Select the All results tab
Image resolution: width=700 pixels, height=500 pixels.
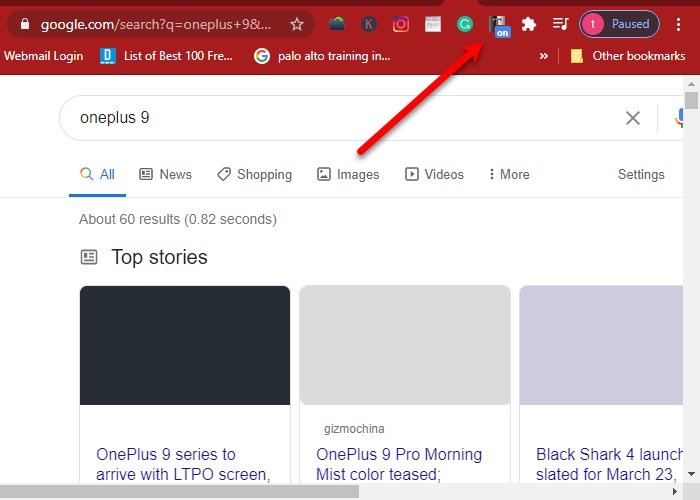point(97,175)
